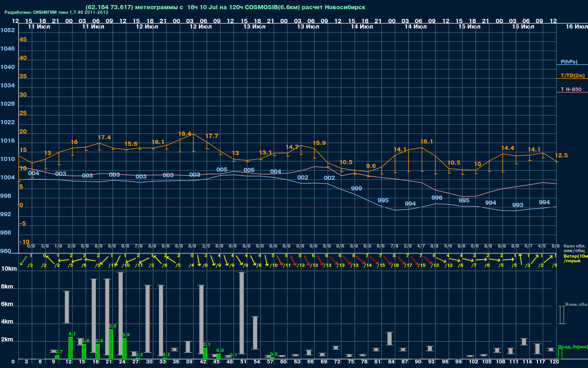Click the 999 pressure value label
Image resolution: width=588 pixels, height=368 pixels.
point(356,189)
